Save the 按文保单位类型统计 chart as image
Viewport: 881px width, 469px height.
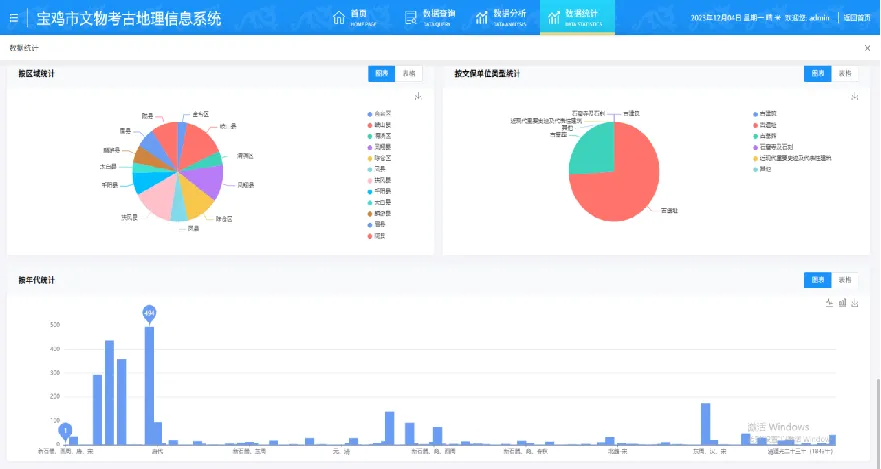[x=854, y=97]
